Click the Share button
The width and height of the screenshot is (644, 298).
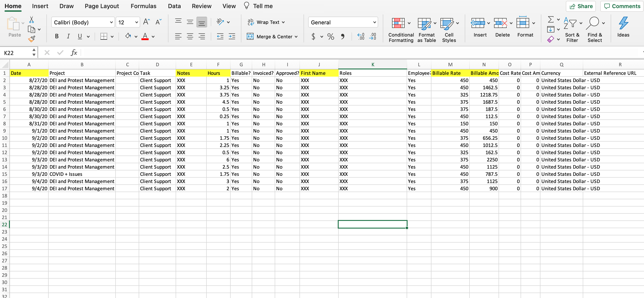[x=581, y=6]
